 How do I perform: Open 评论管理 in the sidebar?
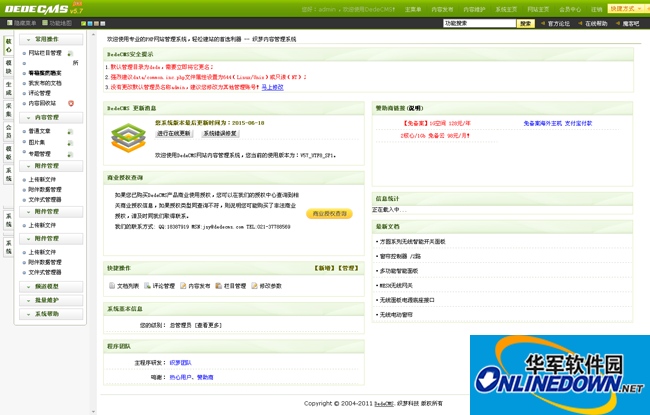pyautogui.click(x=39, y=93)
